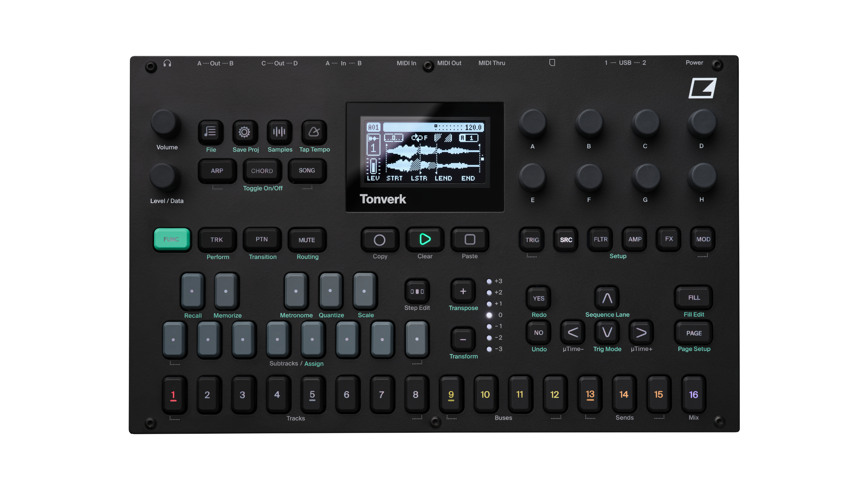Toggle the MUTE / Routing key
The width and height of the screenshot is (868, 488).
tap(307, 239)
